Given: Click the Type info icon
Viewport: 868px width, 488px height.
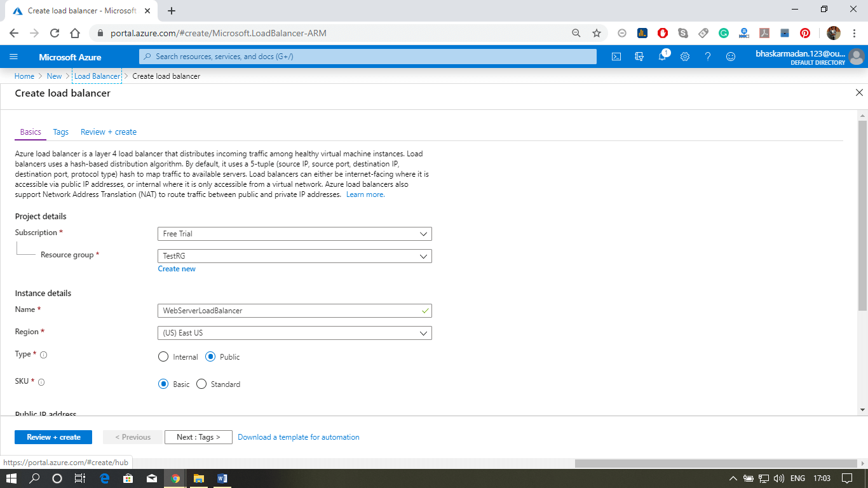Looking at the screenshot, I should point(44,355).
